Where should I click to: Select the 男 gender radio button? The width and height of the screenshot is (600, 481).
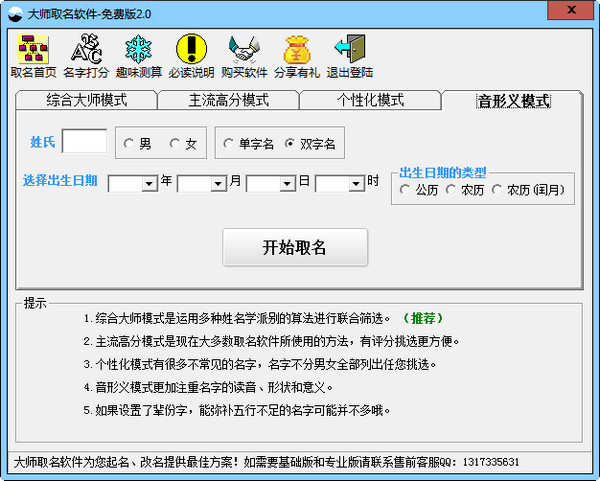coord(137,143)
